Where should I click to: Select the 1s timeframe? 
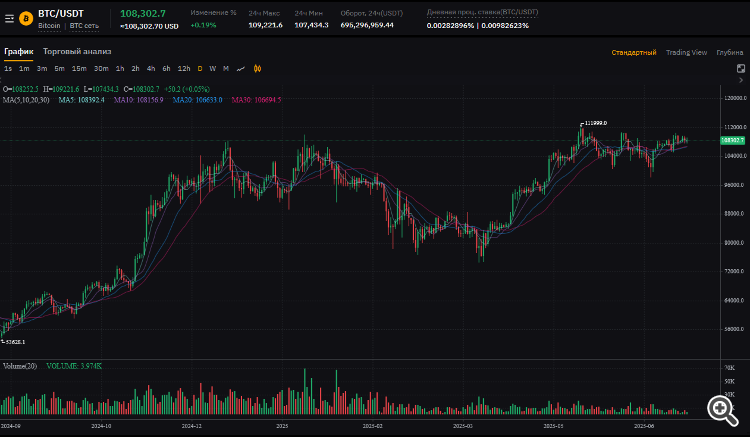tap(8, 69)
